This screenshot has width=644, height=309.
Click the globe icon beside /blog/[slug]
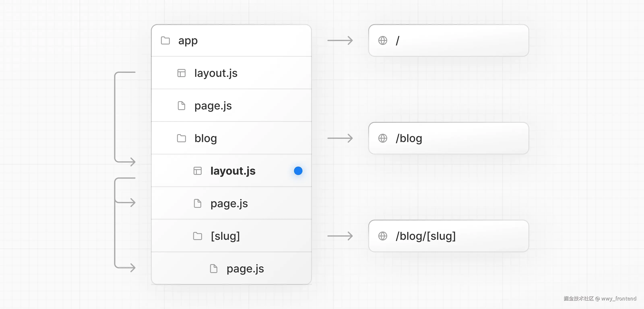[383, 236]
